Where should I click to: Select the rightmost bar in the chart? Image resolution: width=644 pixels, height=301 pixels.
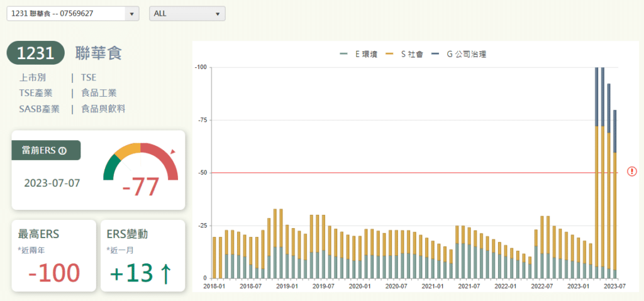point(614,195)
